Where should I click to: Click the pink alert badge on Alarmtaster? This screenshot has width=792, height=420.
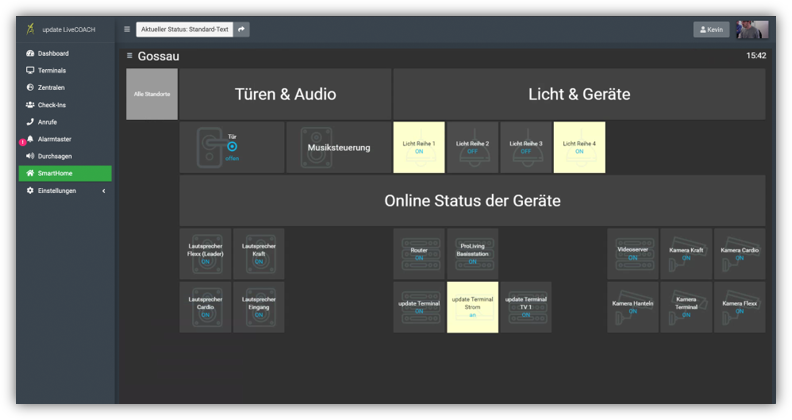point(22,142)
